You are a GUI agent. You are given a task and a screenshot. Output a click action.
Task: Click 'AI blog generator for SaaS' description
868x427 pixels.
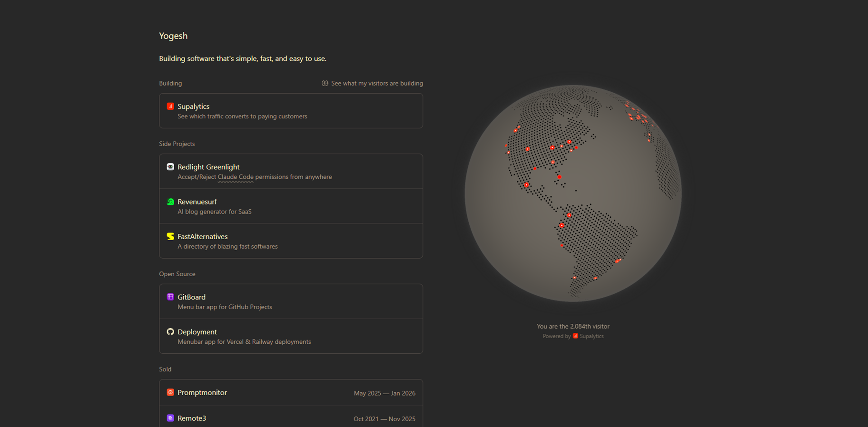215,212
